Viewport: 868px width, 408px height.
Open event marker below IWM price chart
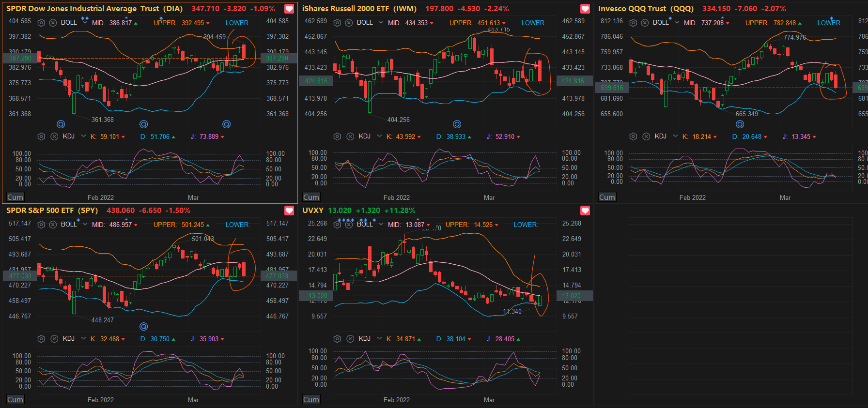point(457,124)
